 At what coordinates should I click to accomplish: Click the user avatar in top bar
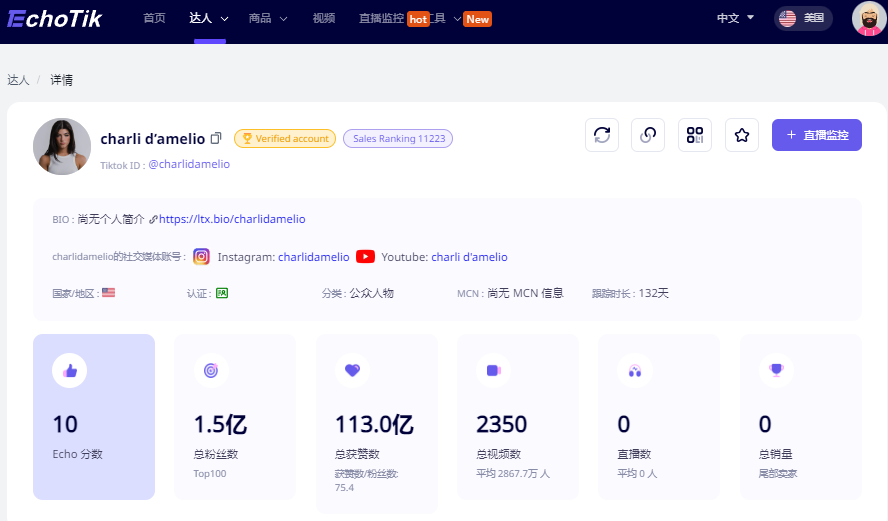click(x=869, y=18)
